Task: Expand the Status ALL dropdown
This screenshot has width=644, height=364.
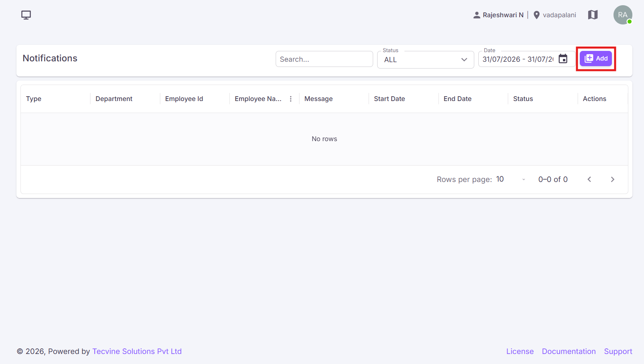Action: coord(426,60)
